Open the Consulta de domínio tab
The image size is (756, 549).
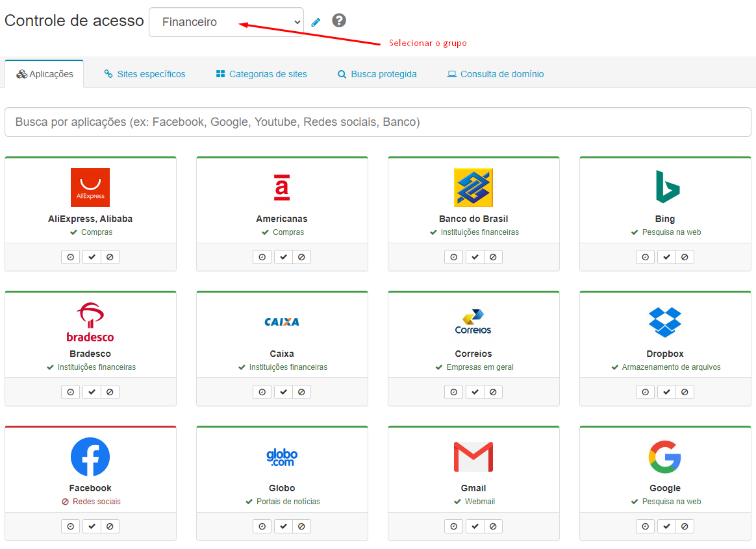pyautogui.click(x=496, y=74)
